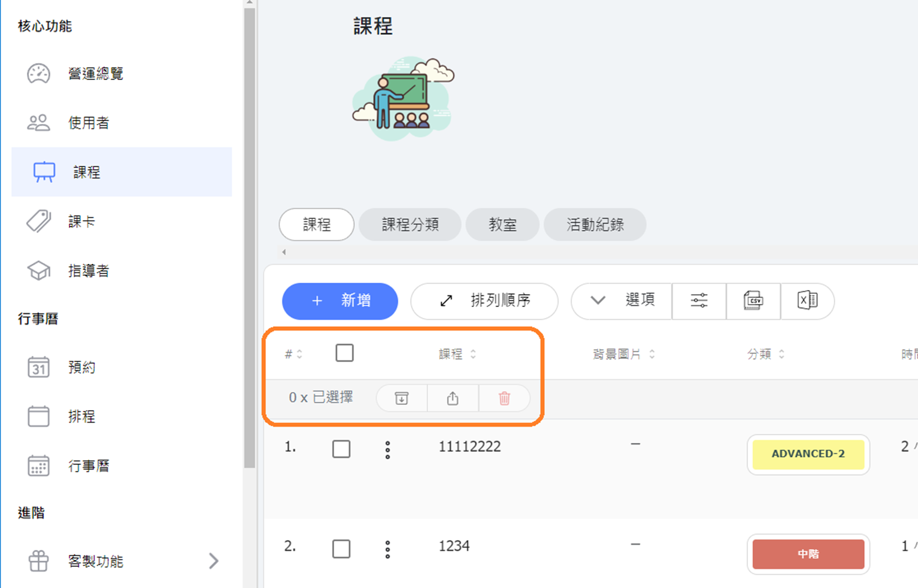
Task: Click the share upload icon
Action: 453,398
